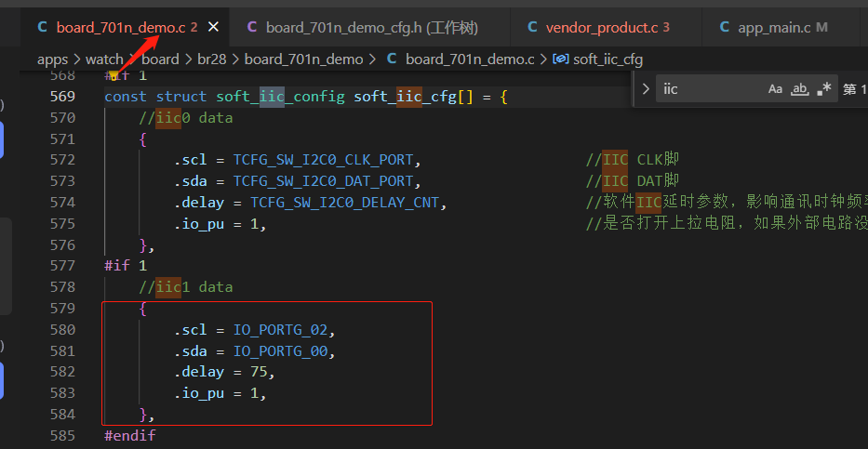
Task: Click the lightbulb code action icon
Action: pos(114,74)
